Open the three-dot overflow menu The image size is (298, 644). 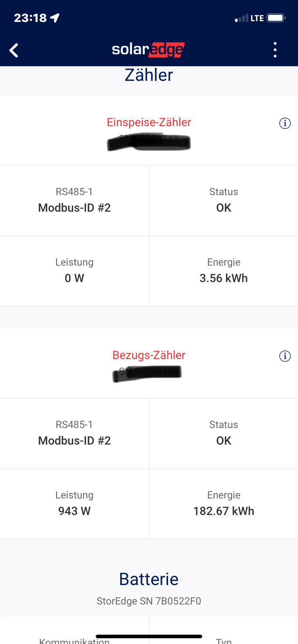tap(275, 50)
